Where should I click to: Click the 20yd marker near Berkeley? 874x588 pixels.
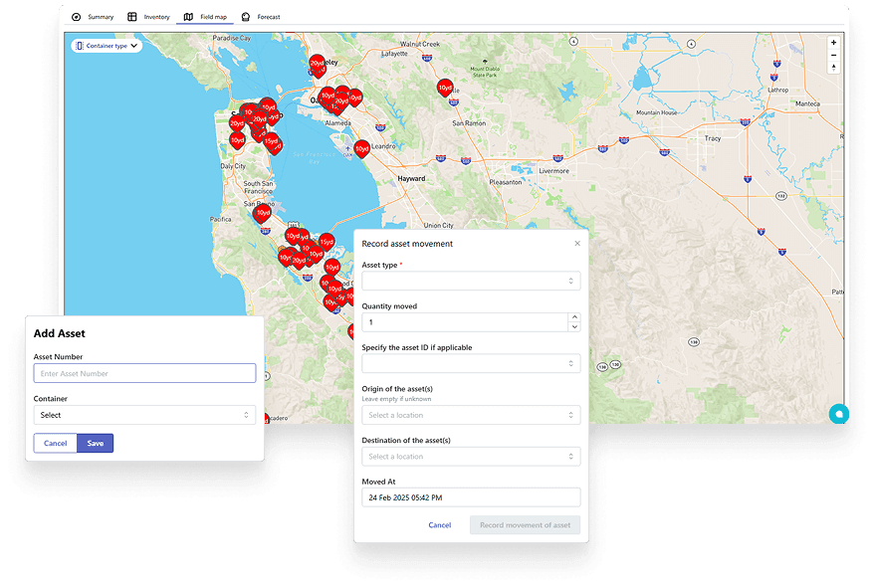(x=317, y=63)
